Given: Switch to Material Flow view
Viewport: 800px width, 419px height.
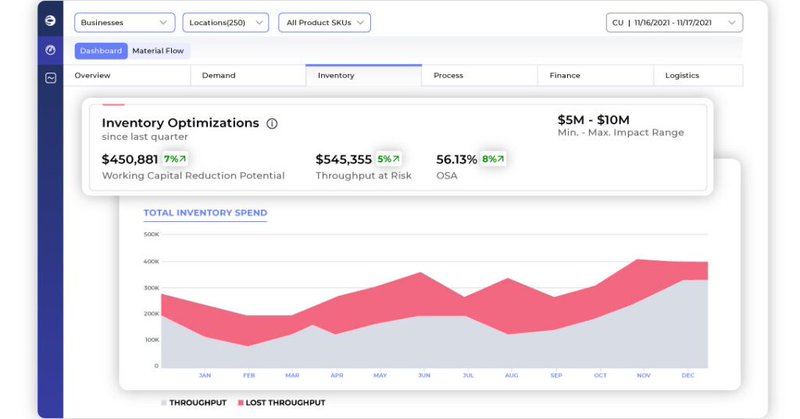Looking at the screenshot, I should pos(158,51).
